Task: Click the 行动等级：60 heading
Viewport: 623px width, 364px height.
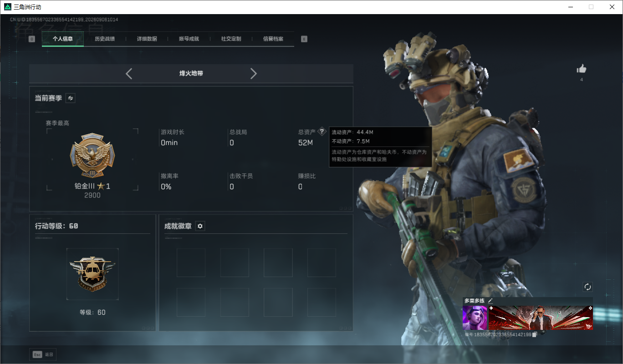Action: tap(56, 226)
